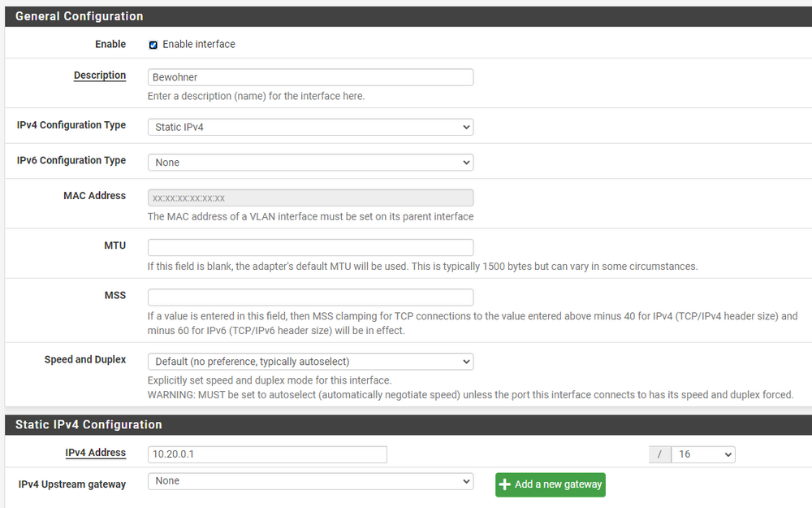Click the greyed-out MAC Address field
Image resolution: width=812 pixels, height=508 pixels.
point(310,198)
